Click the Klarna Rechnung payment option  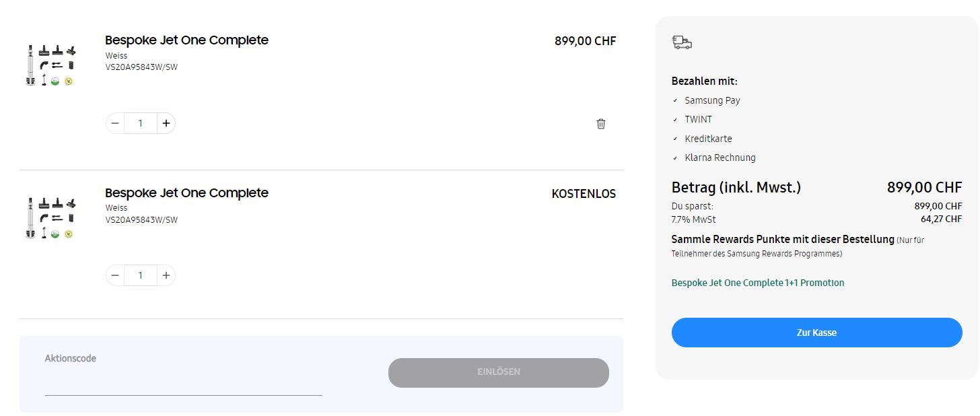pos(720,158)
